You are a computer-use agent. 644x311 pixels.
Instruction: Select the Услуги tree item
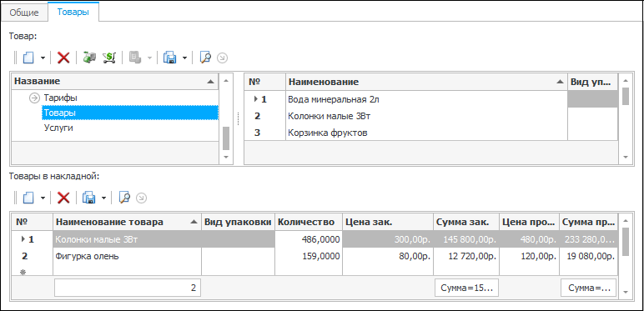(x=58, y=128)
